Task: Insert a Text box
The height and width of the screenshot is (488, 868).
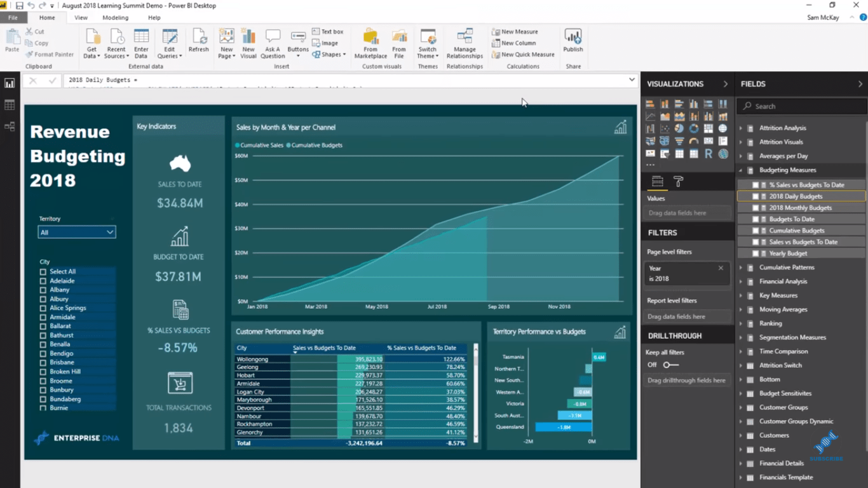Action: [x=328, y=32]
